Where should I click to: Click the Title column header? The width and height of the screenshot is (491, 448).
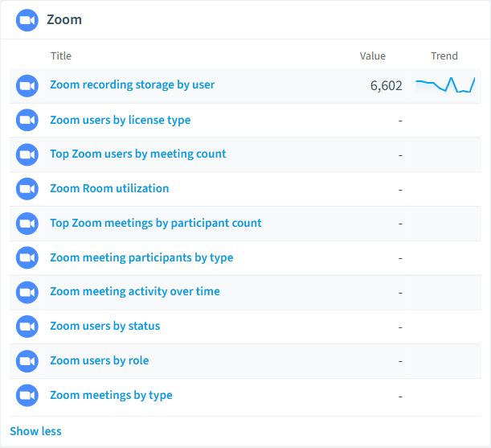tap(61, 55)
